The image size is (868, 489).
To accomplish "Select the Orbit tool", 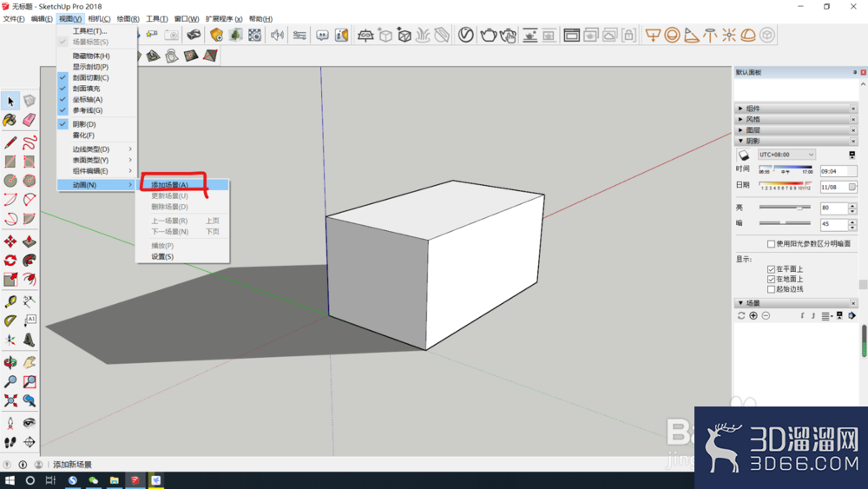I will point(10,362).
